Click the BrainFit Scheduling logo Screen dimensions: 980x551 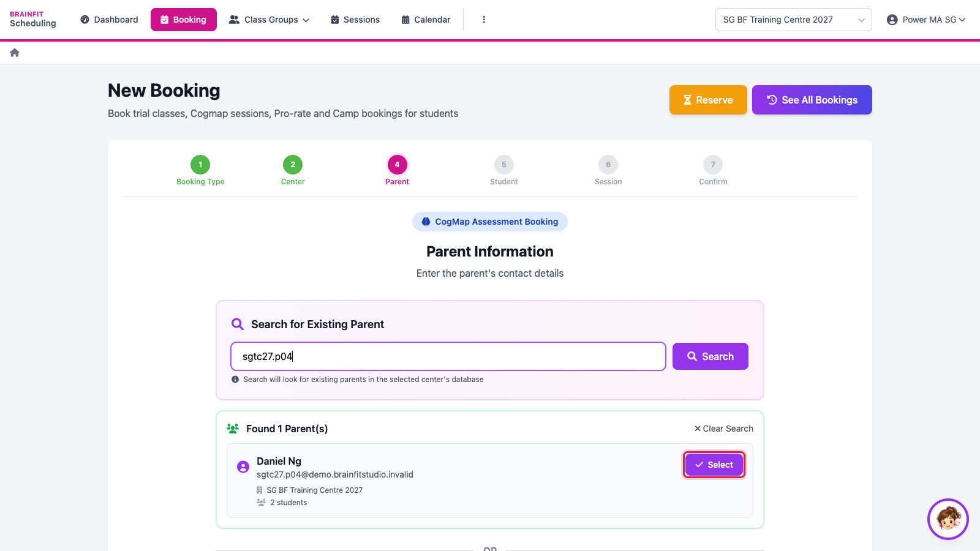coord(33,20)
